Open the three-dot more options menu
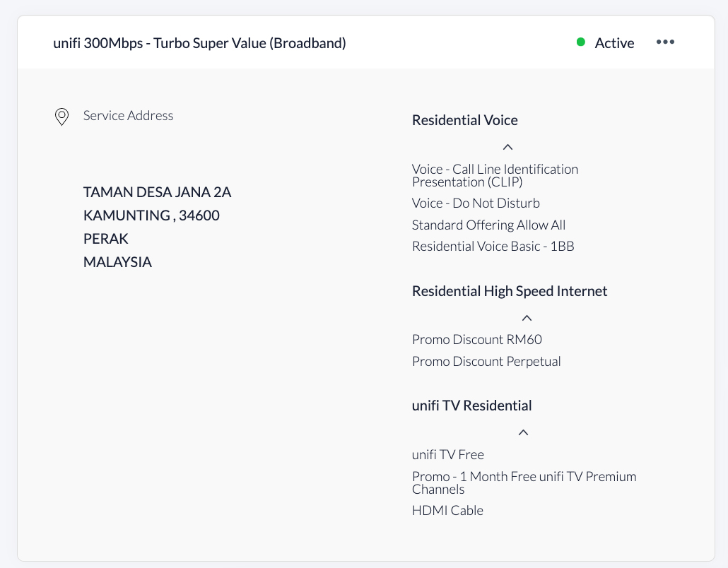 pyautogui.click(x=665, y=42)
